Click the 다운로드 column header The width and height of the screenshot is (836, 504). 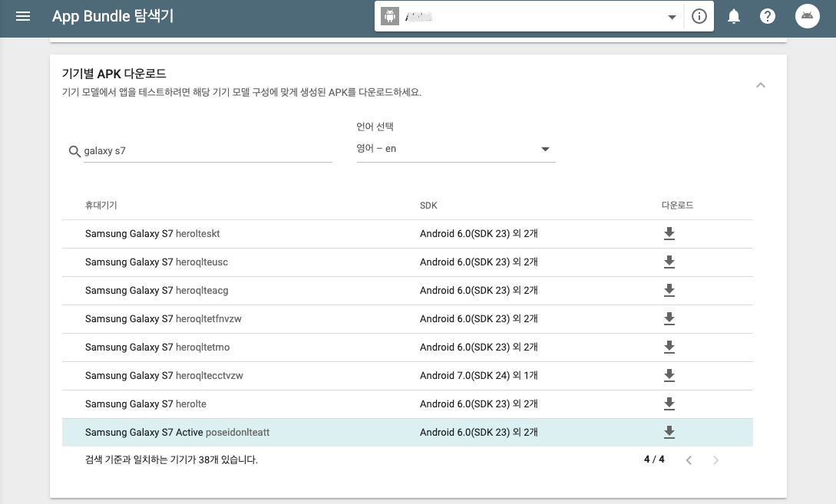click(x=677, y=205)
